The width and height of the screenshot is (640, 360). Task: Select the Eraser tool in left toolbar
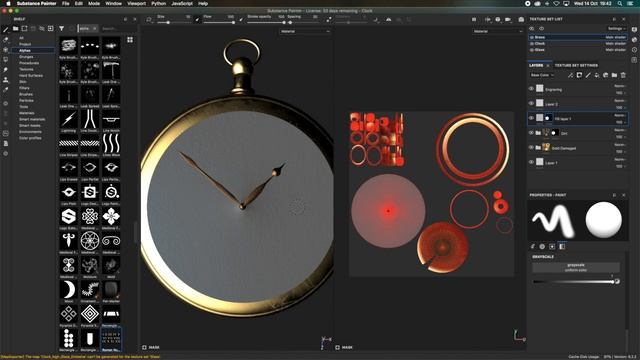pos(6,40)
